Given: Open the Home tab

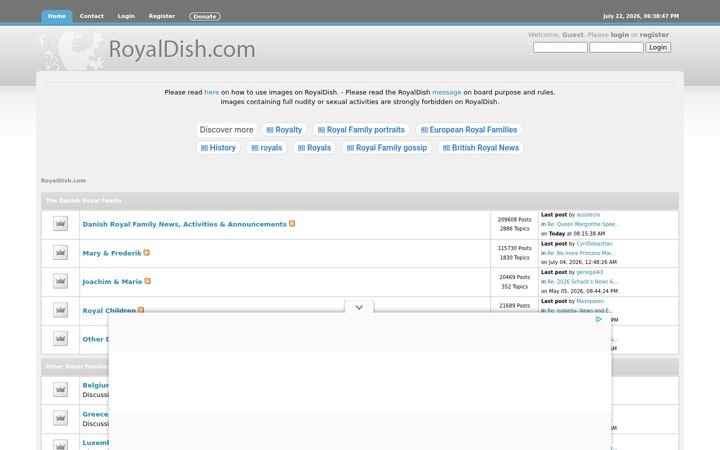Looking at the screenshot, I should [56, 16].
